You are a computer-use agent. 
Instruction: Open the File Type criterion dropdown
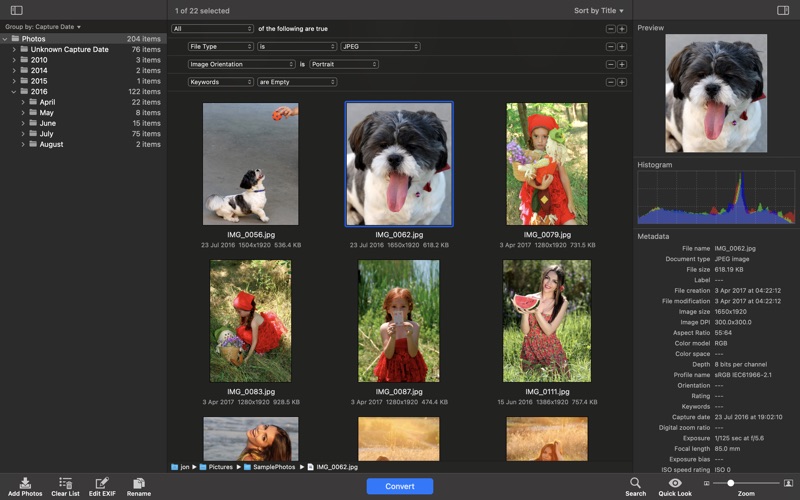(x=220, y=46)
